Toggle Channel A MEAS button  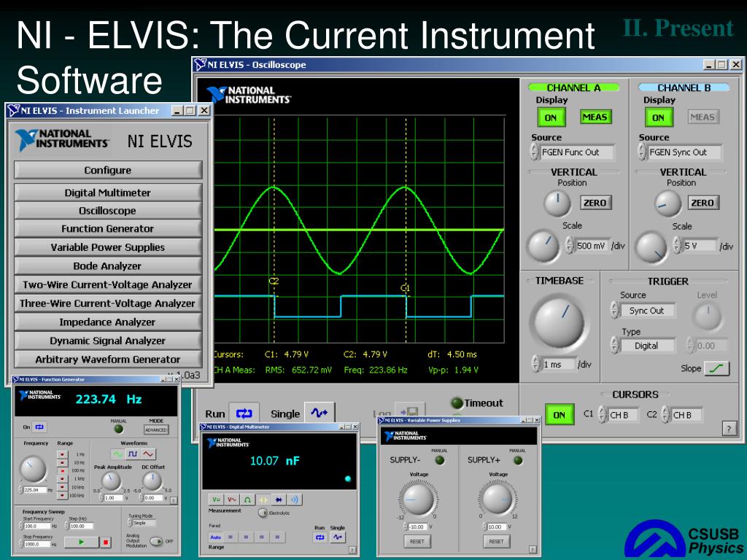595,117
